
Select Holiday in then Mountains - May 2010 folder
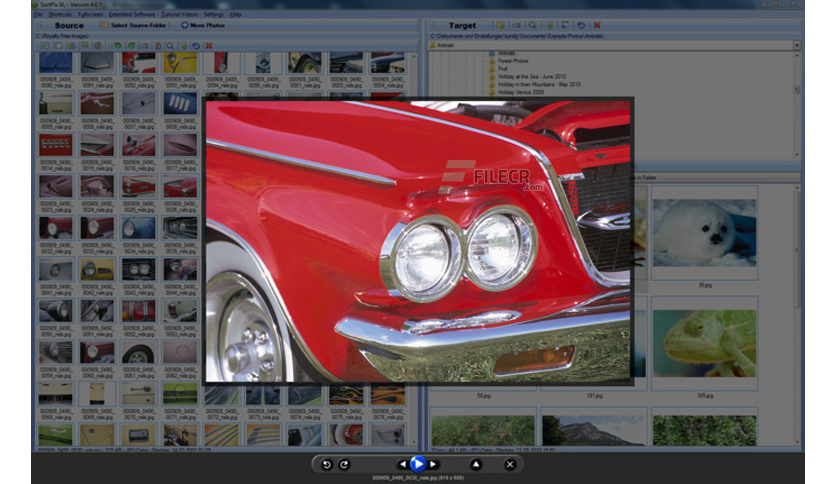539,84
